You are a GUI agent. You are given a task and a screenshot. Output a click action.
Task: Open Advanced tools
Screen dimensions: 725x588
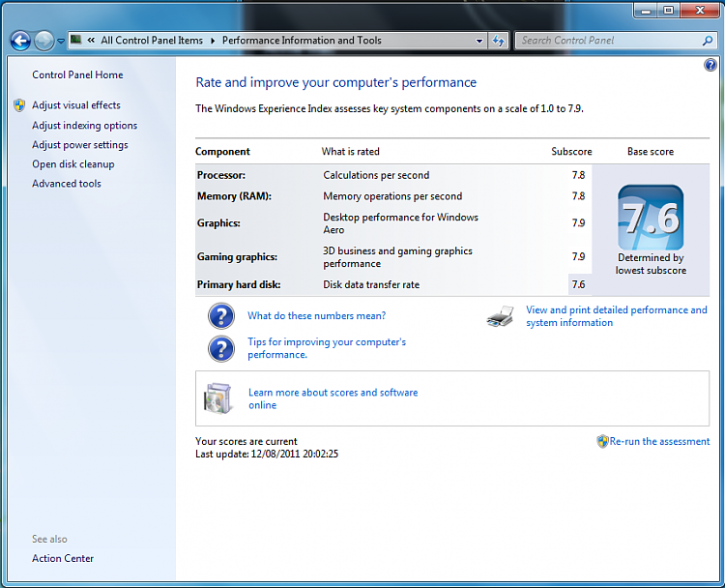tap(67, 184)
